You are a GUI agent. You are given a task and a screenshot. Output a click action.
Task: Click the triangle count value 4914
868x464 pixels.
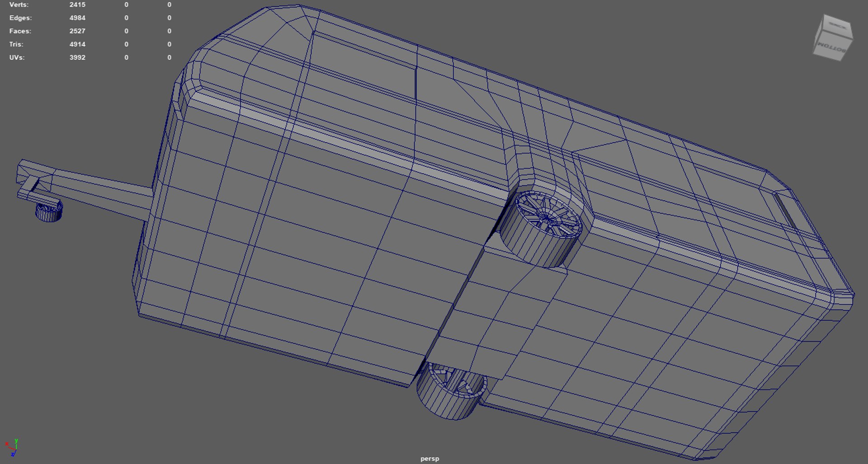77,44
